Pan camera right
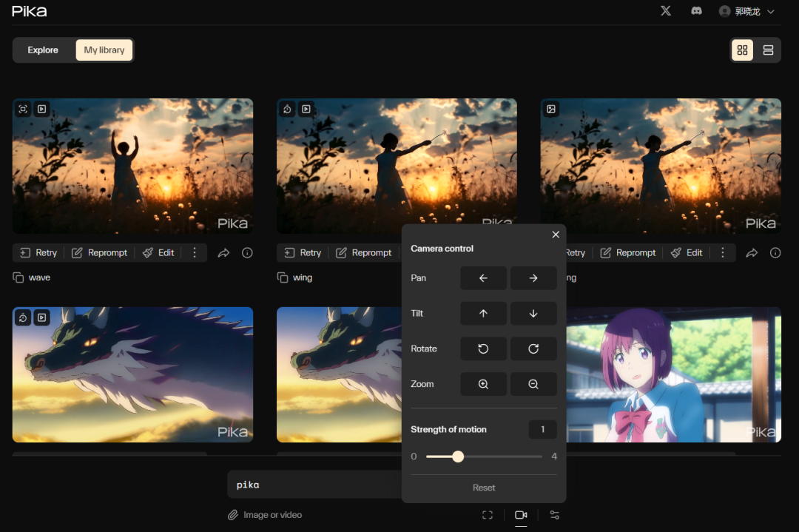The image size is (799, 532). tap(533, 278)
